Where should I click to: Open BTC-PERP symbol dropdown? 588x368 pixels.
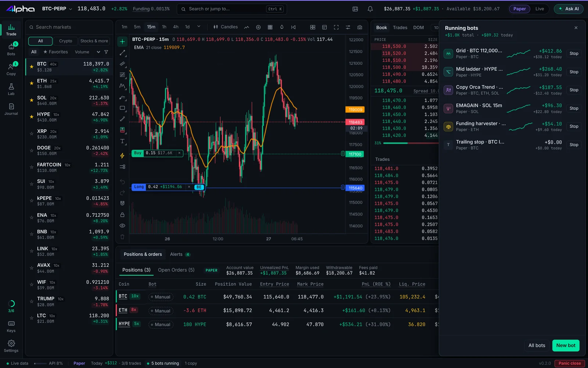tap(57, 9)
